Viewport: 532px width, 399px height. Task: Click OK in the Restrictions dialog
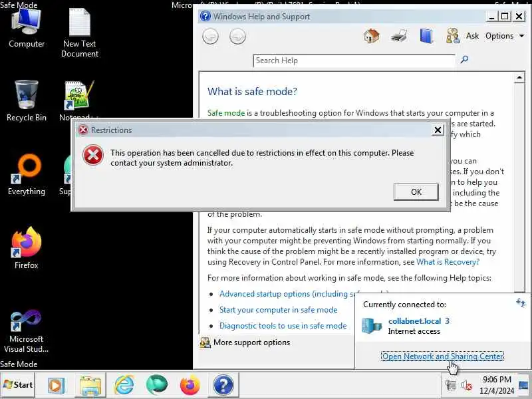[416, 192]
